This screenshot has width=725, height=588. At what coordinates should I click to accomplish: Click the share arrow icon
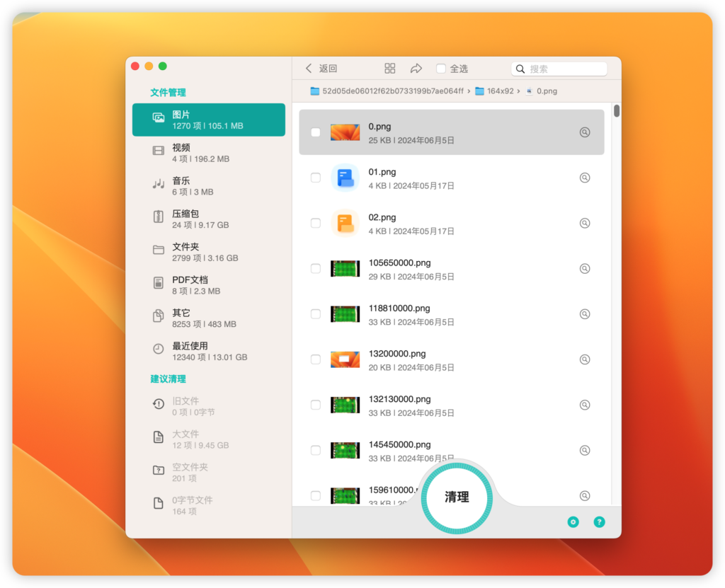416,68
